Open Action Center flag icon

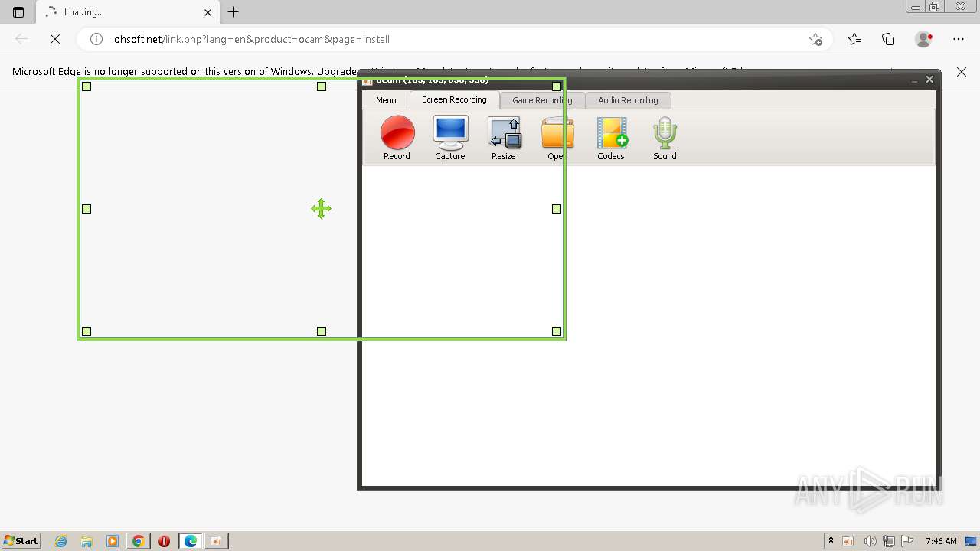pos(907,541)
